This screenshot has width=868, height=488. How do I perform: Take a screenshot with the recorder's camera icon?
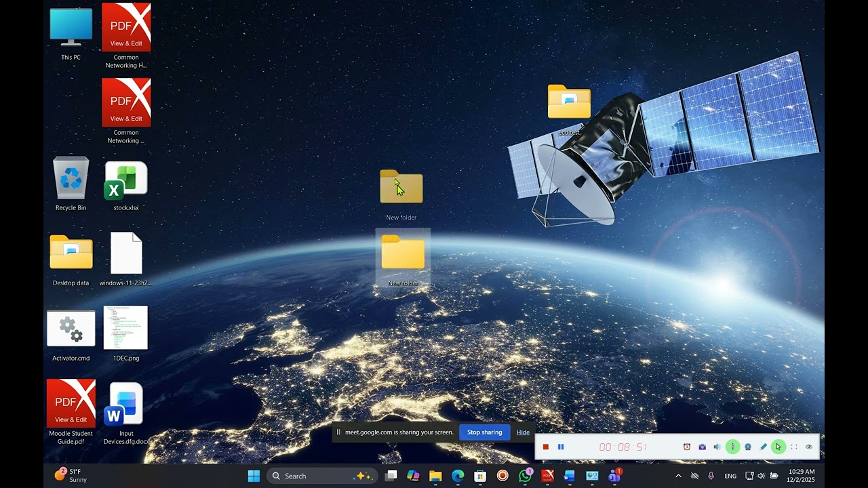pyautogui.click(x=702, y=447)
